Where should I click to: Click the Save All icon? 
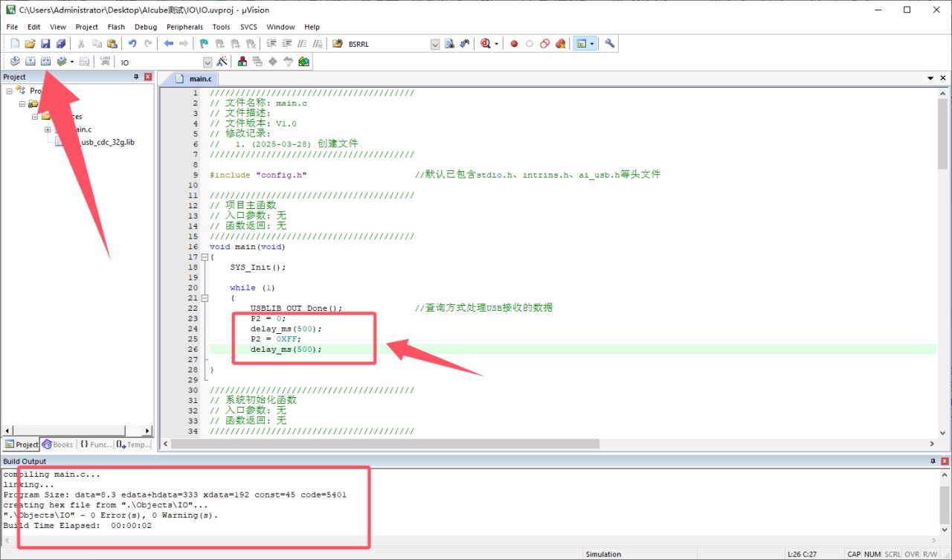[x=61, y=44]
